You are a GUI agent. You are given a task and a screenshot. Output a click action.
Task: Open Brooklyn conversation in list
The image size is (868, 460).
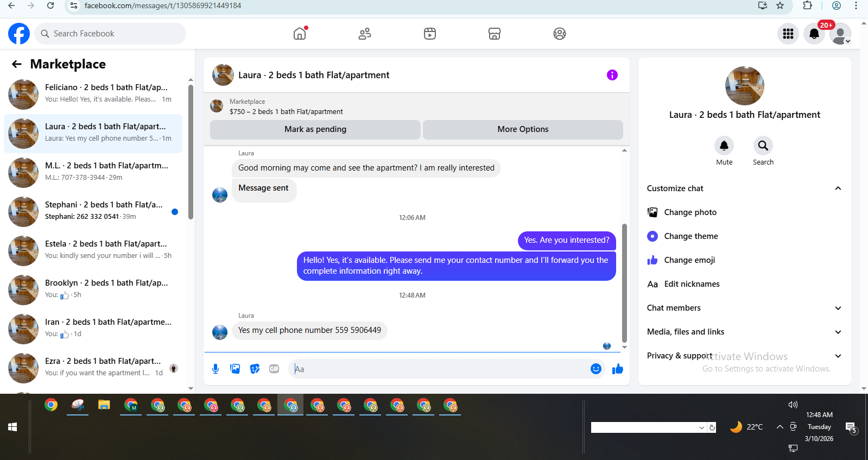coord(93,290)
